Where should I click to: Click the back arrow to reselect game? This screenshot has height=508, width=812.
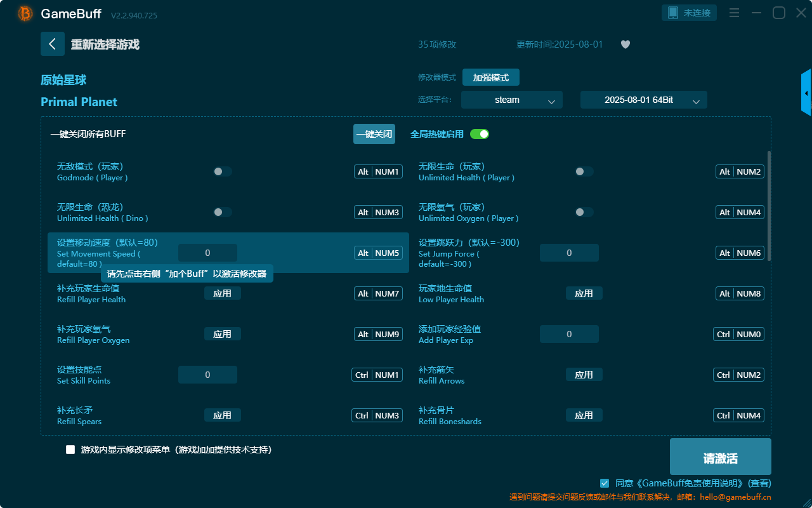click(53, 44)
